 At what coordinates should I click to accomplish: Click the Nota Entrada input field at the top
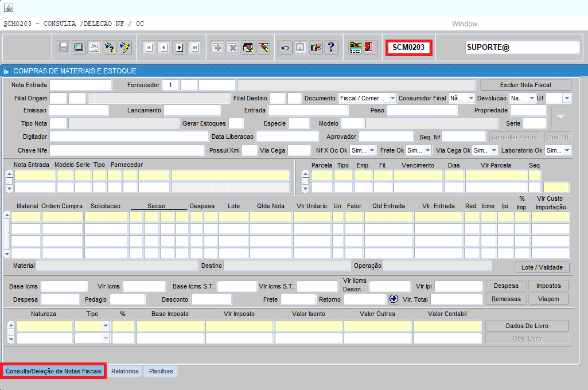(81, 85)
